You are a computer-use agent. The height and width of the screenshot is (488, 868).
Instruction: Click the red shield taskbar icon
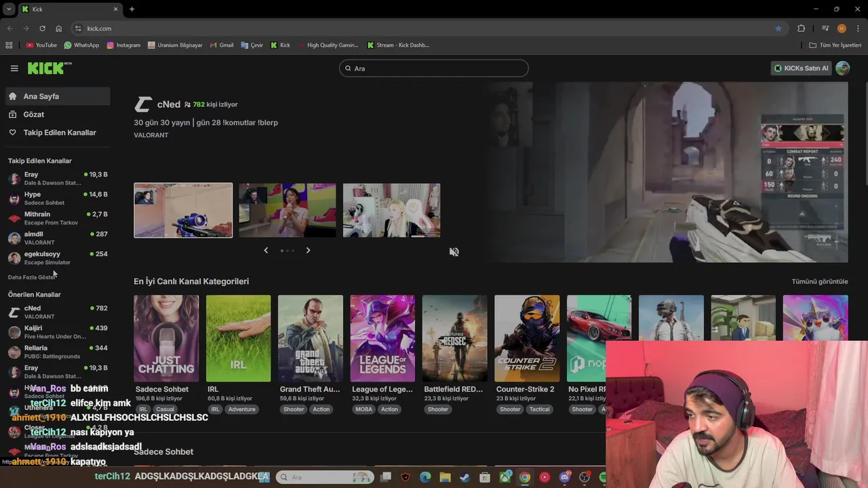click(406, 477)
